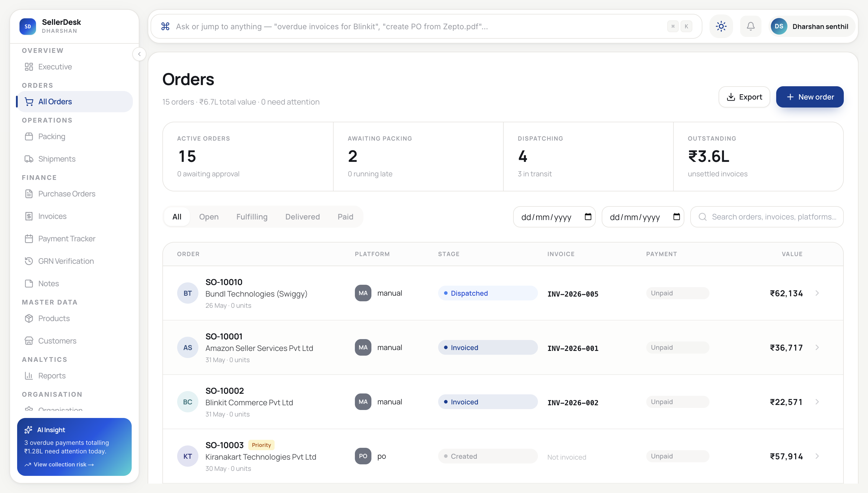This screenshot has width=868, height=493.
Task: Select the Delivered filter tab
Action: coord(303,217)
